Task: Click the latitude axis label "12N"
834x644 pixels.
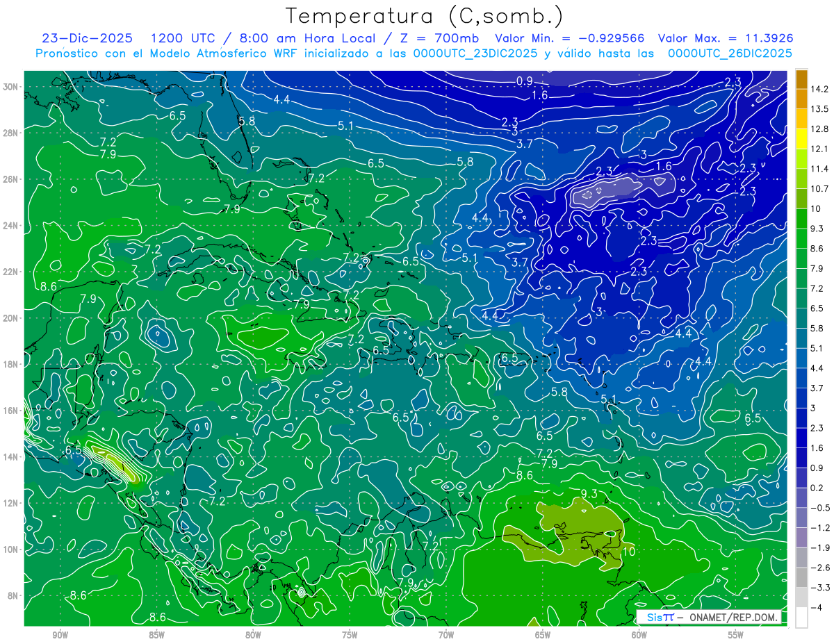Action: [x=12, y=503]
